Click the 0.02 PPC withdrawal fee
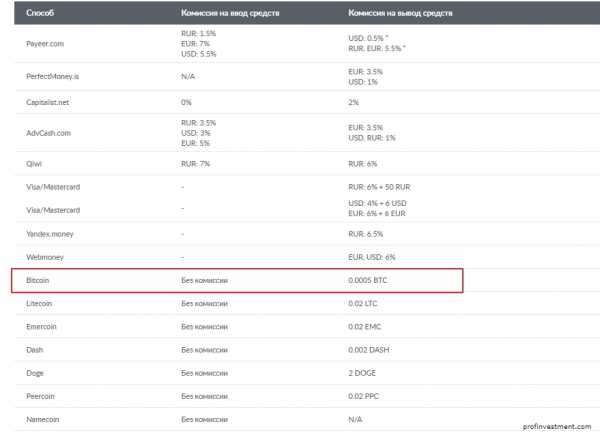Image resolution: width=600 pixels, height=433 pixels. click(363, 396)
